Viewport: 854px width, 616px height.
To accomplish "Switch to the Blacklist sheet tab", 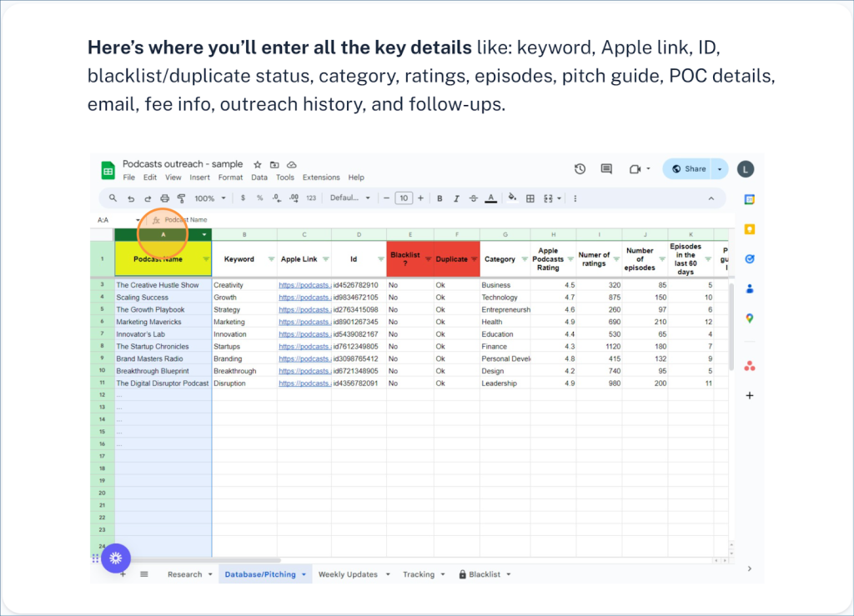I will pyautogui.click(x=485, y=574).
